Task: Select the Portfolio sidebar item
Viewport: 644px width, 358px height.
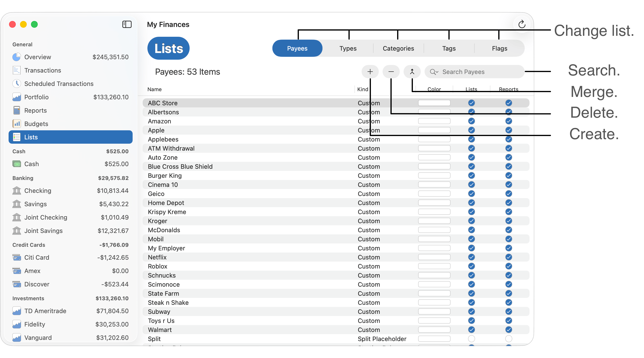Action: [36, 97]
